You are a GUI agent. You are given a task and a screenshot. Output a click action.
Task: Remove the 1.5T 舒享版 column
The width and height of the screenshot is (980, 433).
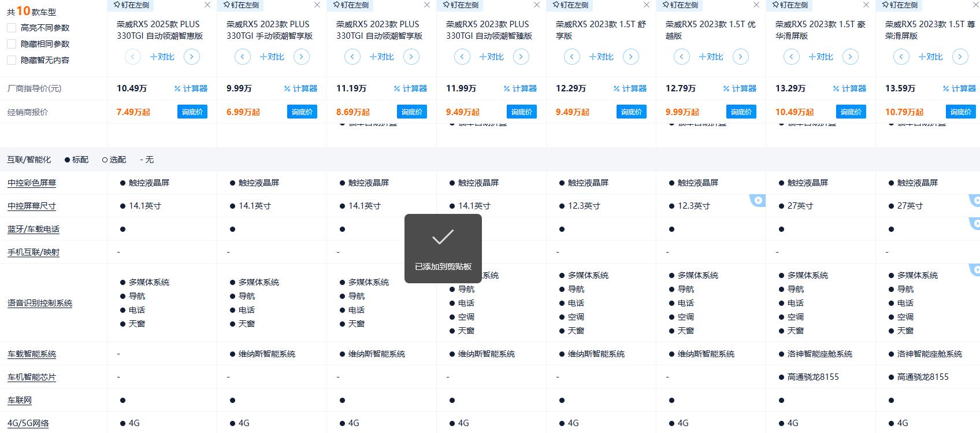(647, 5)
